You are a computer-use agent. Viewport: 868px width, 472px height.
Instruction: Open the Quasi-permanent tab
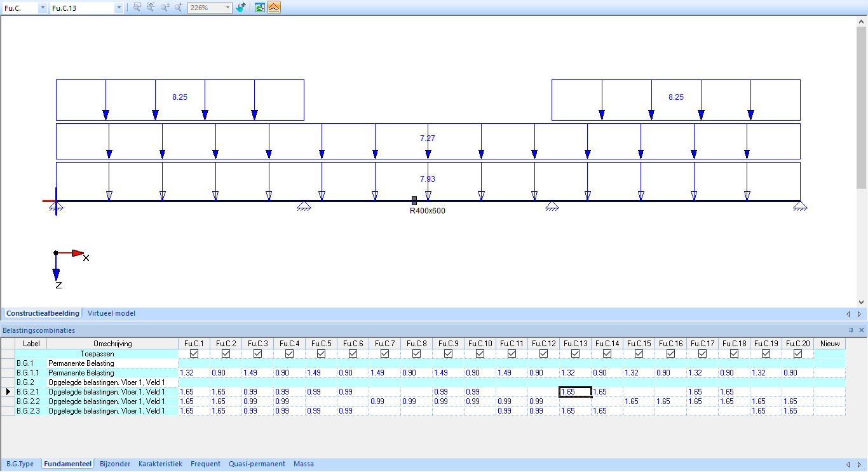(257, 464)
